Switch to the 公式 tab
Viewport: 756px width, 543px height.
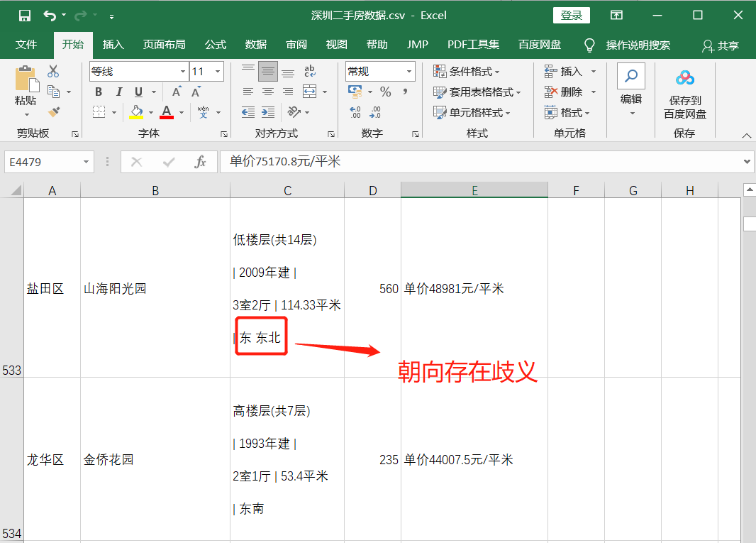216,45
